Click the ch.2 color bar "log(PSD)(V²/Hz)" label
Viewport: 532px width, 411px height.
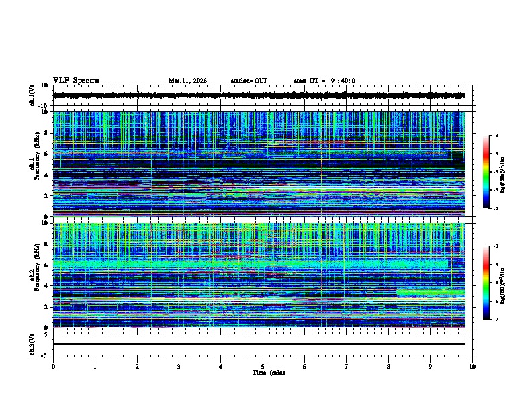click(x=502, y=285)
